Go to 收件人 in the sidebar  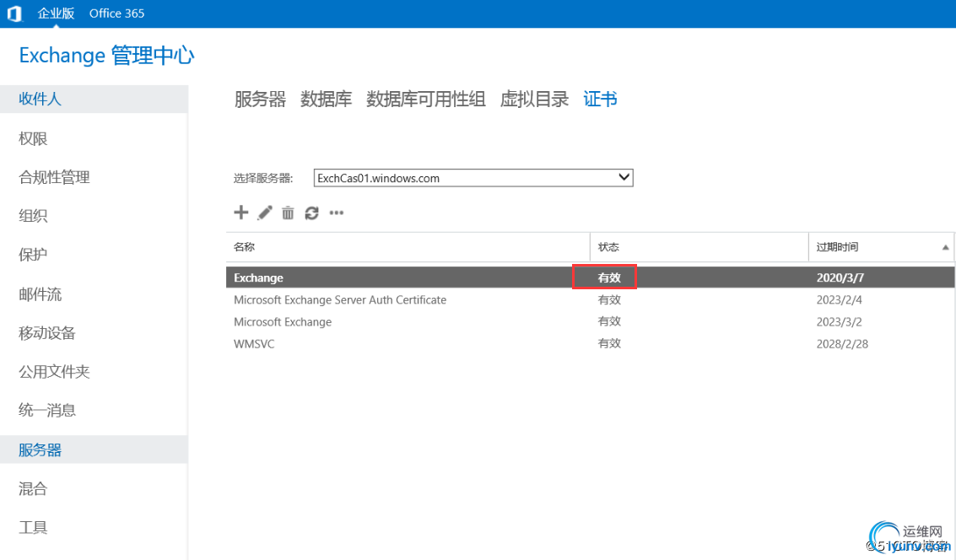tap(94, 99)
